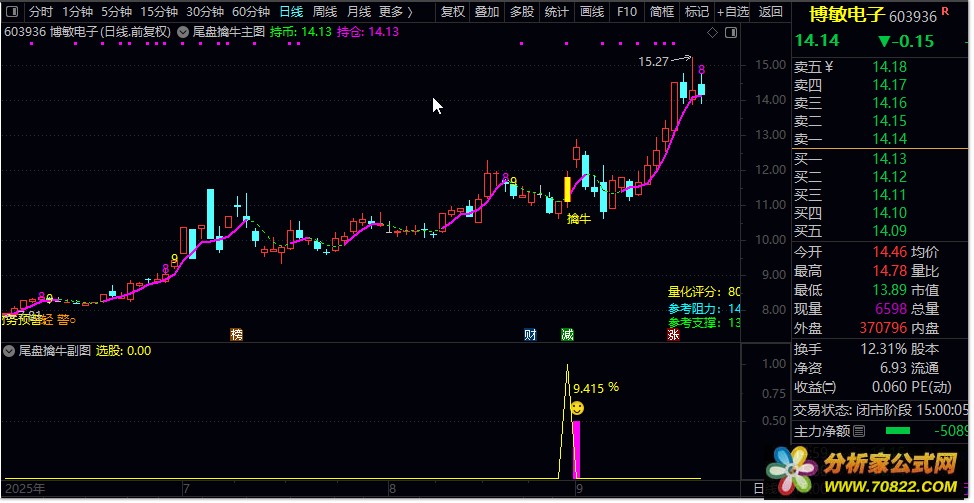This screenshot has height=503, width=974.
Task: Click the 买二 price 14.12
Action: pos(890,177)
